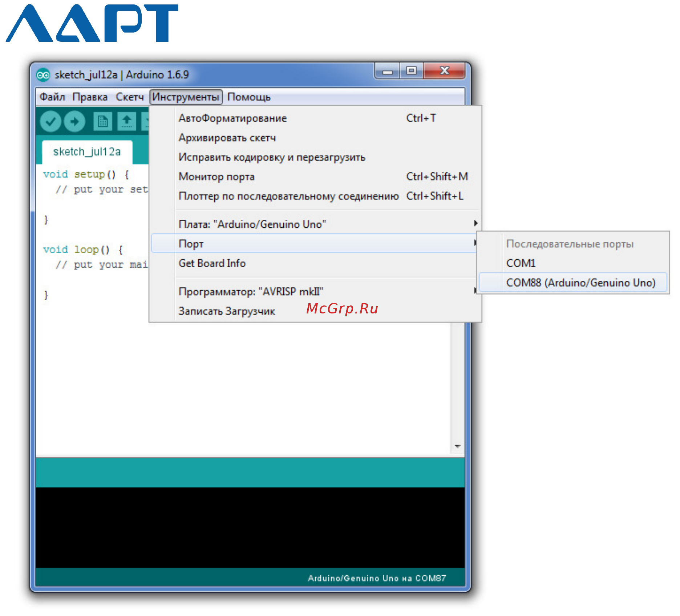Open the Помощь menu
This screenshot has width=680, height=616.
pos(249,97)
